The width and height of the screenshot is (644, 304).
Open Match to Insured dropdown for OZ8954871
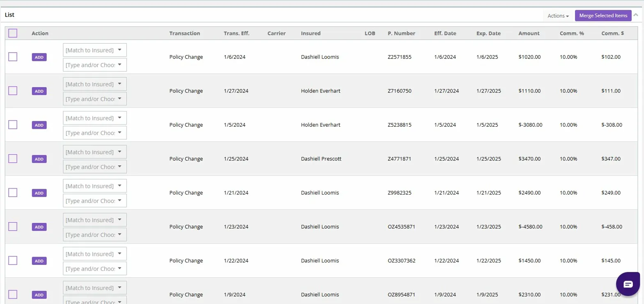click(x=95, y=288)
